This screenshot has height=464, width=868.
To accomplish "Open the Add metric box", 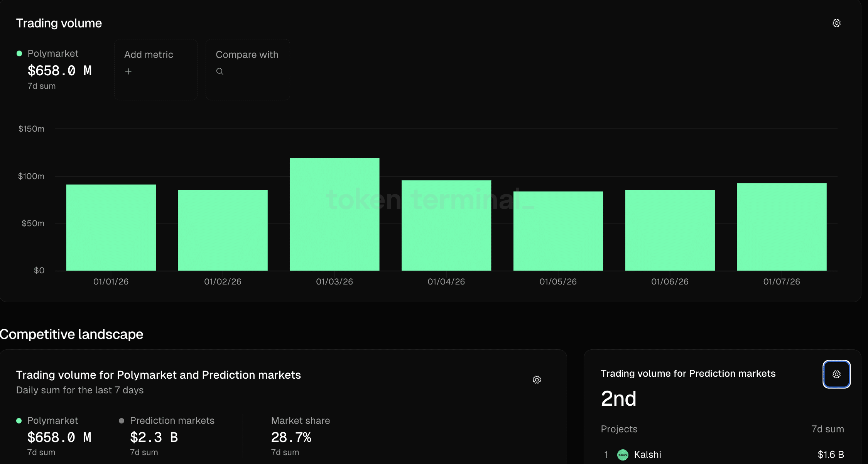I will 155,69.
